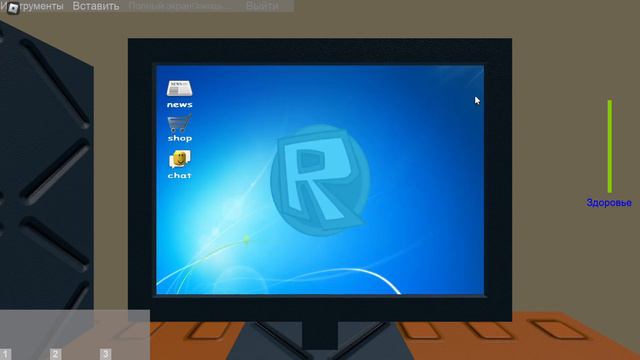The height and width of the screenshot is (360, 640).
Task: Select hotbar slot 2
Action: [x=56, y=354]
